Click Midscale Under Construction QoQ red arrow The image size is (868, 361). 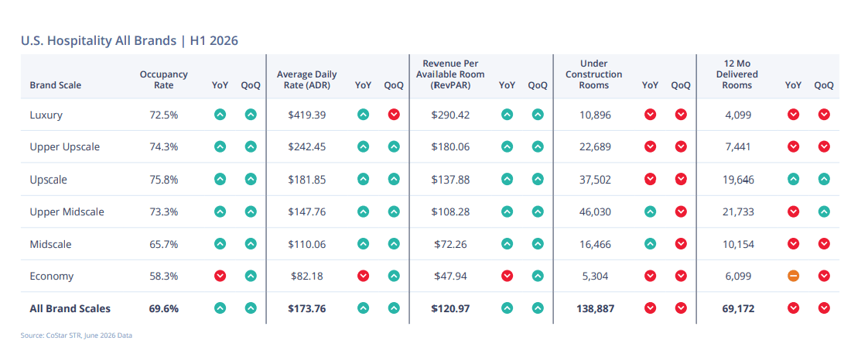point(681,243)
